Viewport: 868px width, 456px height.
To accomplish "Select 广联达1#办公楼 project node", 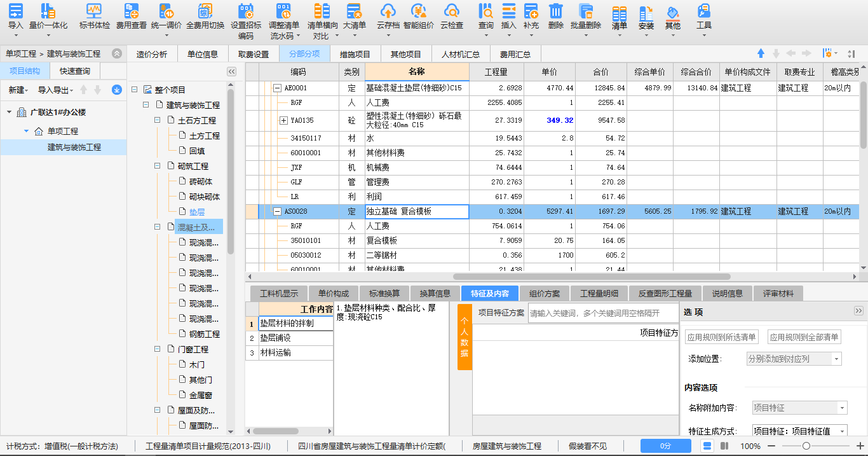I will coord(58,113).
